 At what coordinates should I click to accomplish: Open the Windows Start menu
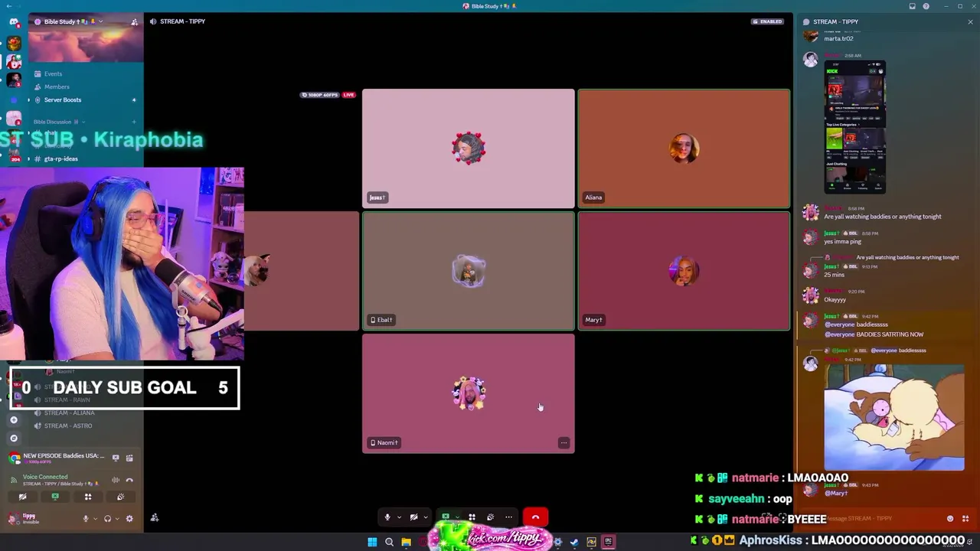click(x=372, y=542)
